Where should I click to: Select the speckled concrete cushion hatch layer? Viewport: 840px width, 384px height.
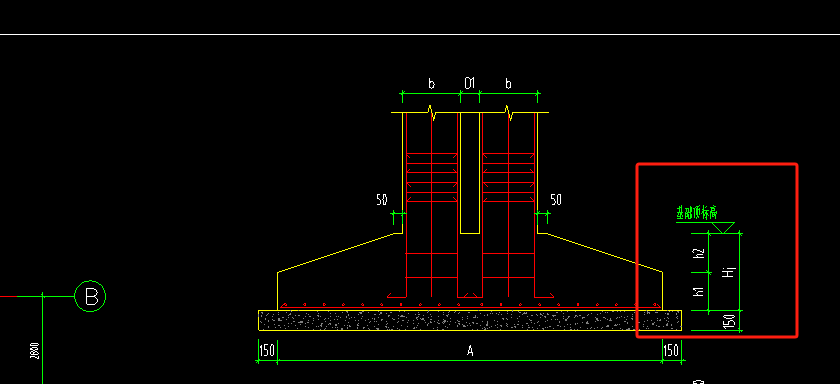[470, 320]
